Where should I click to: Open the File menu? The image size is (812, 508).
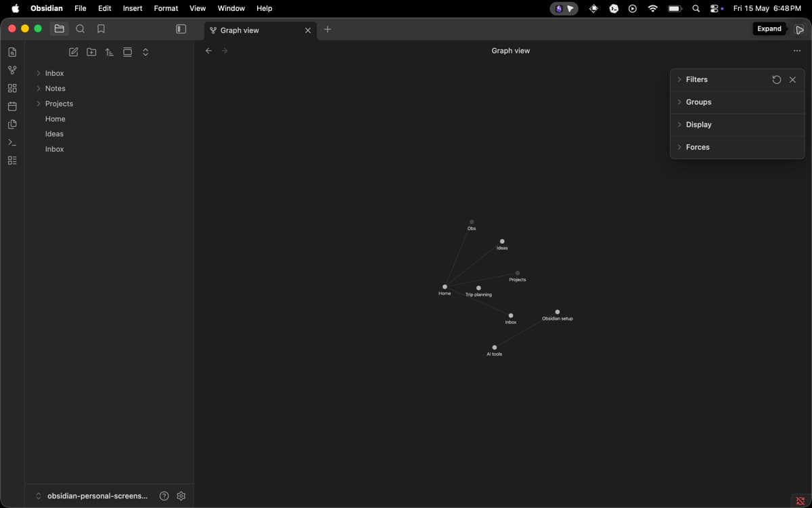pos(81,8)
